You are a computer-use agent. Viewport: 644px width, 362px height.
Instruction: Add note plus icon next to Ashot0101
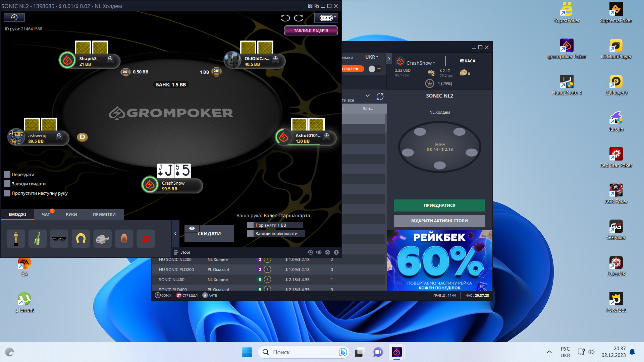(x=326, y=135)
